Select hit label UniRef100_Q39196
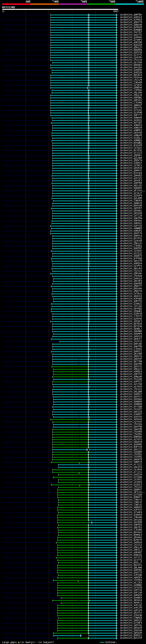The width and height of the screenshot is (146, 644). (131, 615)
